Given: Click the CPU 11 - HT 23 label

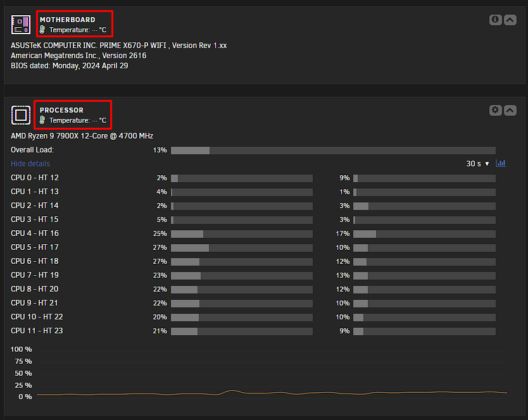Looking at the screenshot, I should click(37, 331).
